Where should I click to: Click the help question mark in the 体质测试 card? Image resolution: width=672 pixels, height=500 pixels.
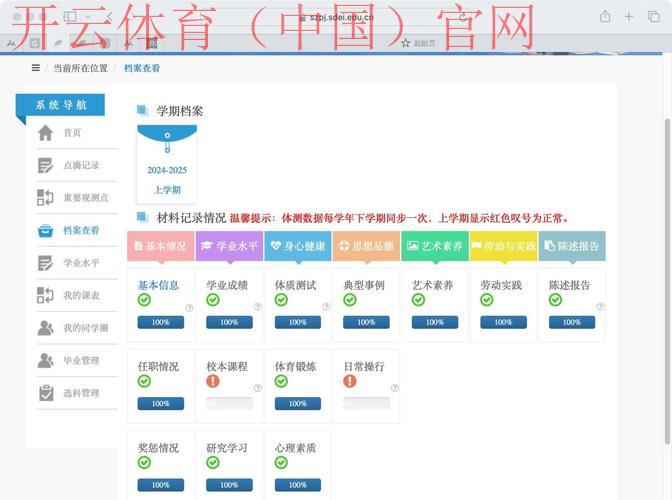(326, 306)
